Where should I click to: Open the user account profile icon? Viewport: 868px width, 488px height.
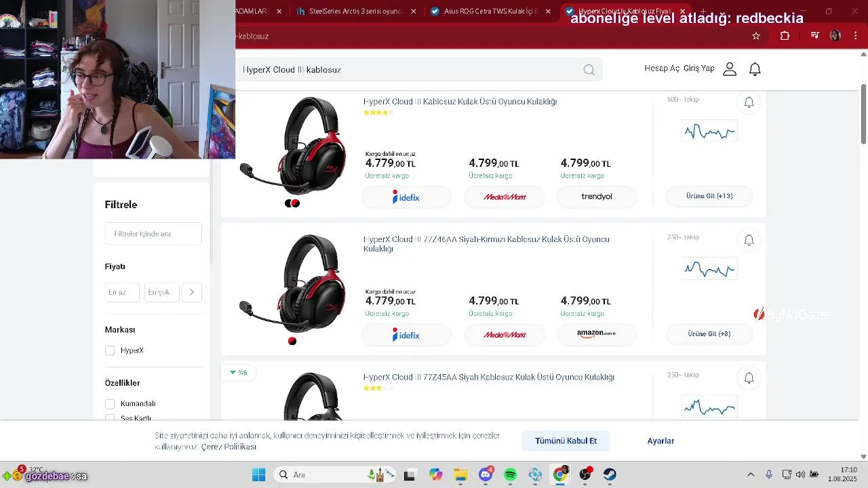730,69
